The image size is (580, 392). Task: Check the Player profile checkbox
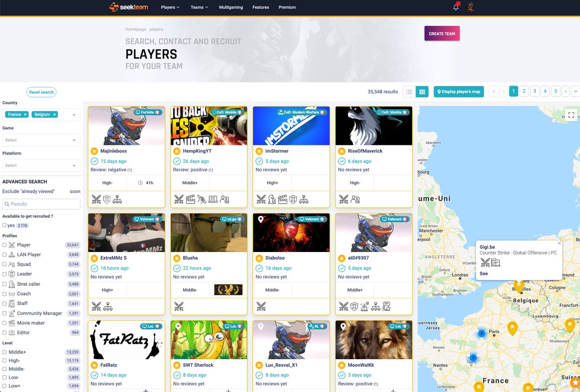pyautogui.click(x=4, y=245)
